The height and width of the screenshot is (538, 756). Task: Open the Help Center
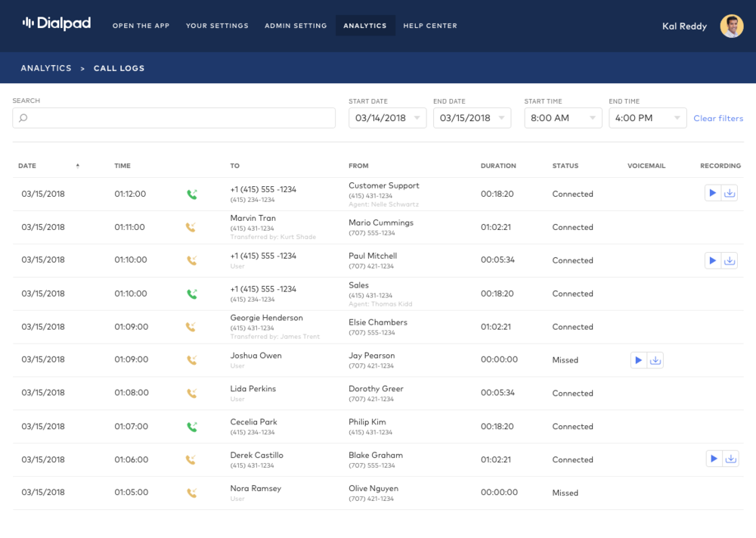pyautogui.click(x=430, y=26)
